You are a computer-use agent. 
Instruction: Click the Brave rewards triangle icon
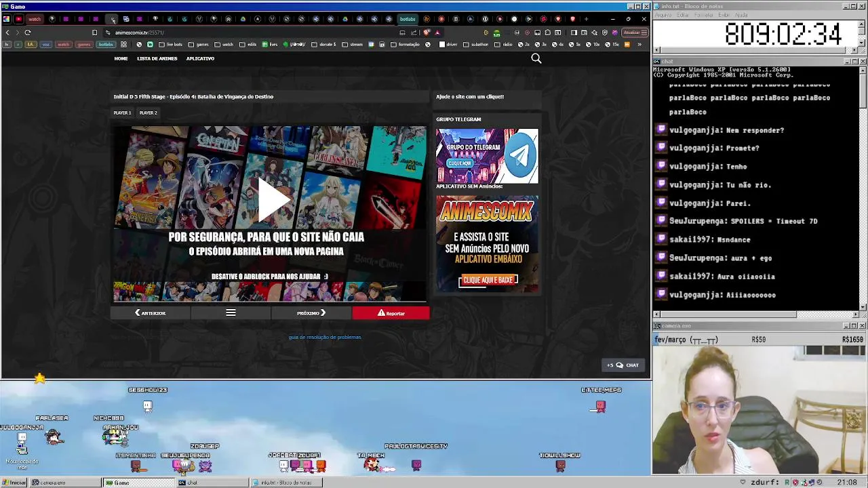pyautogui.click(x=437, y=33)
